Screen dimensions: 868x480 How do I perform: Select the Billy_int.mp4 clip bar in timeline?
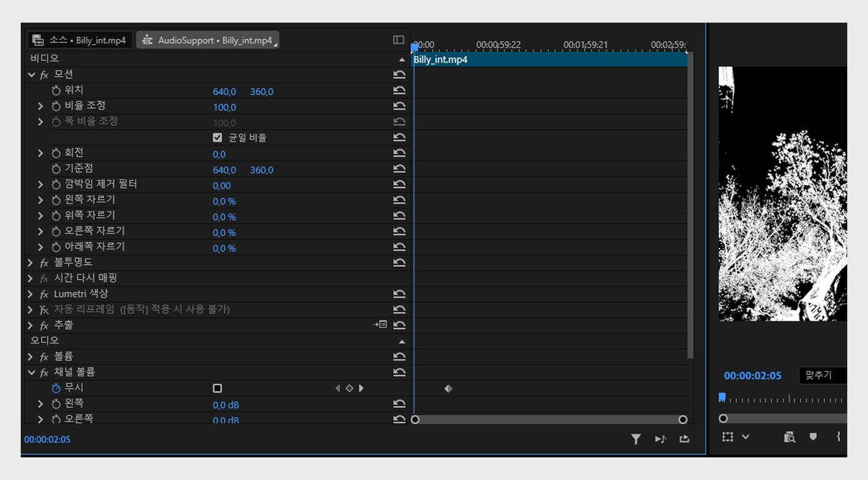click(549, 60)
